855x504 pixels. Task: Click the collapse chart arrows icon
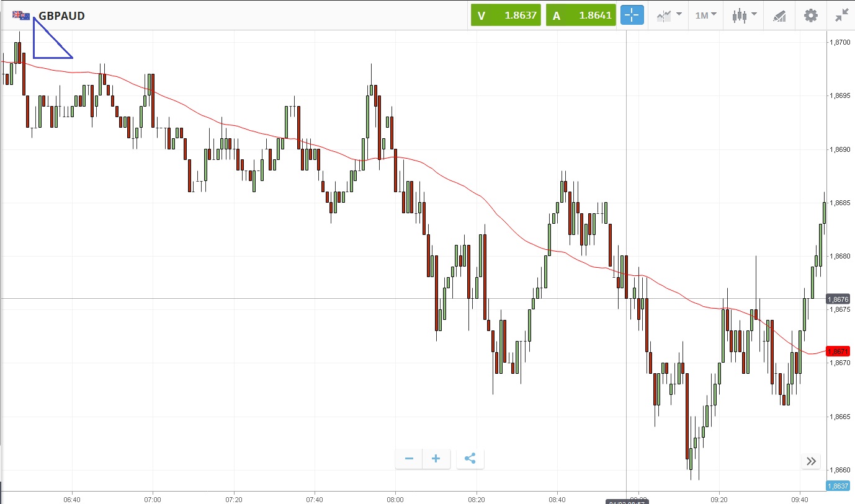pos(841,15)
